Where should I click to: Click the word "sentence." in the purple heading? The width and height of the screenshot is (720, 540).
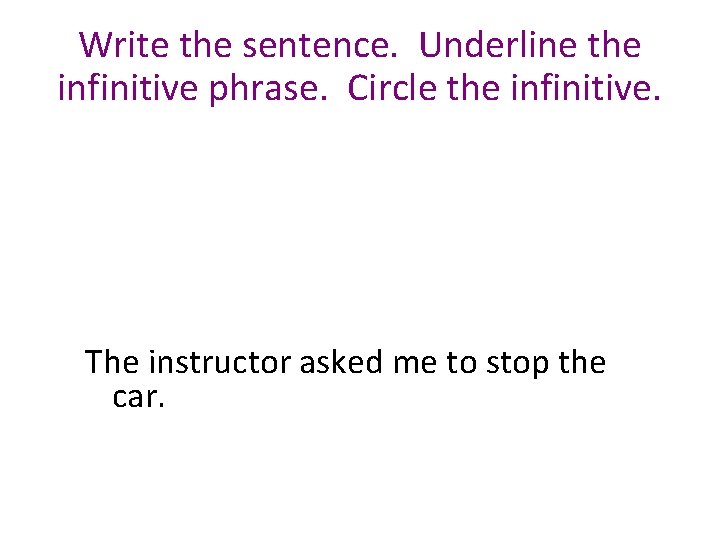320,46
